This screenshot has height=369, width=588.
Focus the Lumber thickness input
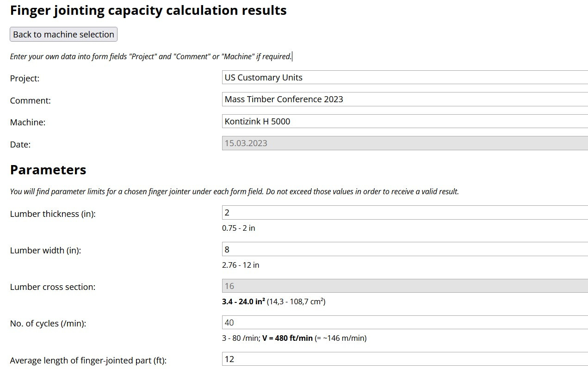(x=405, y=212)
